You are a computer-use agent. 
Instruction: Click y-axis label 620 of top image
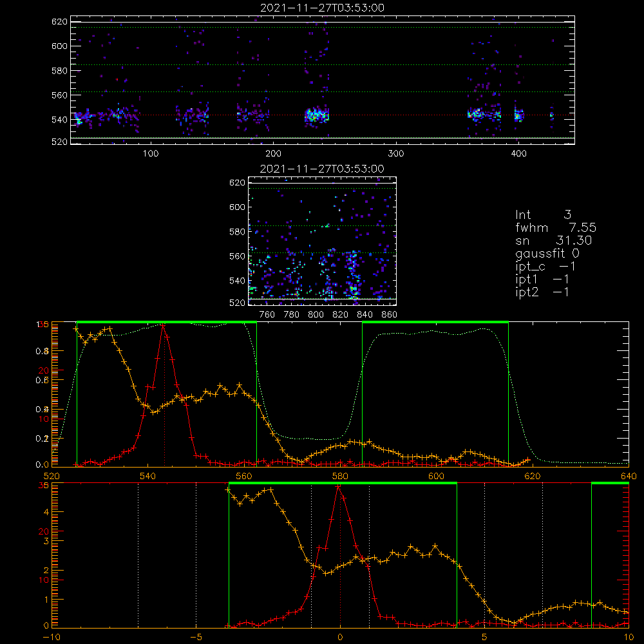point(59,22)
